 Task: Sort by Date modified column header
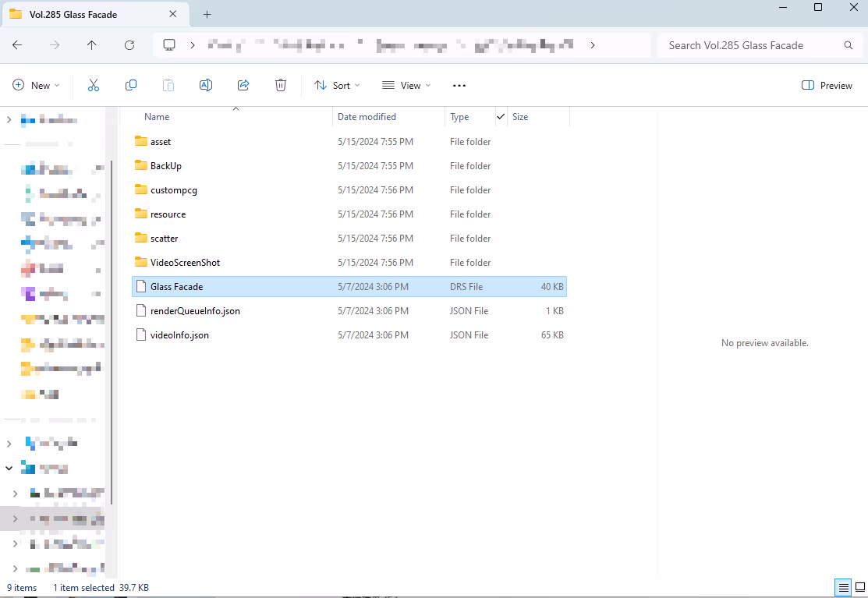tap(367, 117)
